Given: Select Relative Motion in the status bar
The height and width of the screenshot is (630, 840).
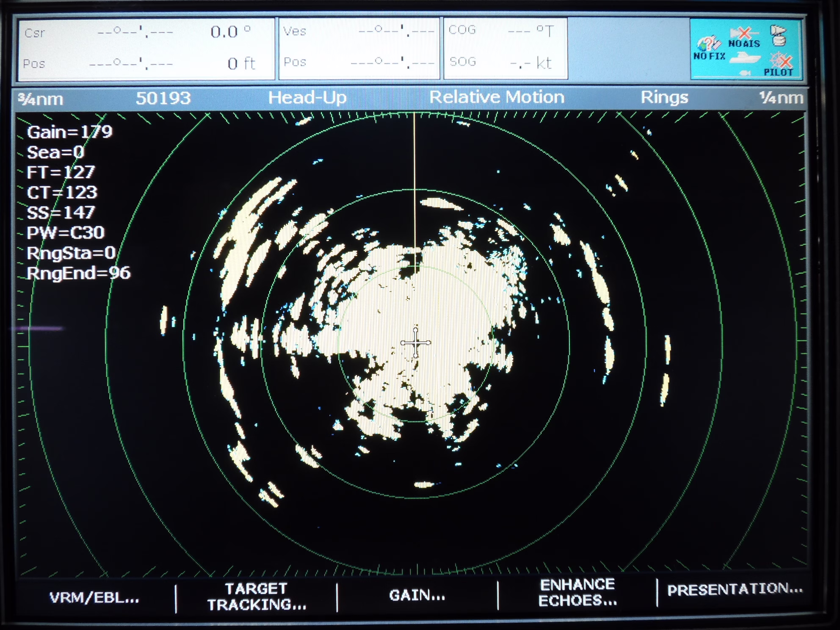Looking at the screenshot, I should (x=497, y=97).
